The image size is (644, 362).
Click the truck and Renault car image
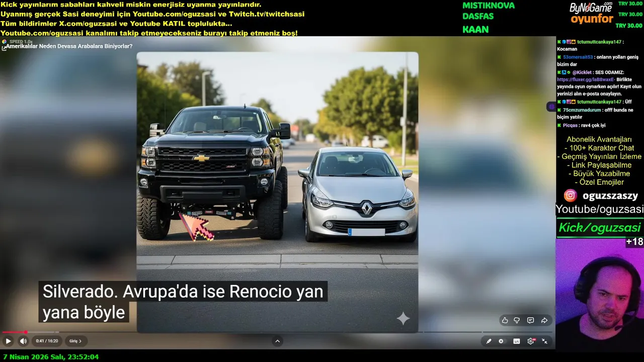click(277, 192)
